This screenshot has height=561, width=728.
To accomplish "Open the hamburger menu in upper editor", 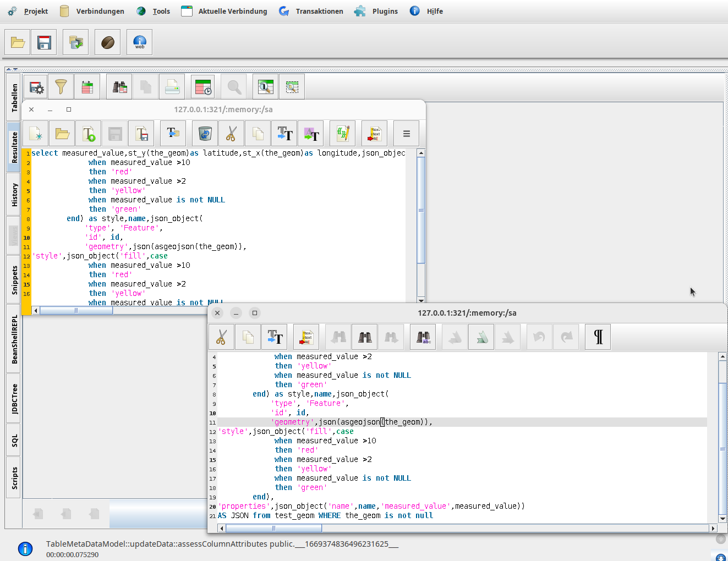I will 407,134.
